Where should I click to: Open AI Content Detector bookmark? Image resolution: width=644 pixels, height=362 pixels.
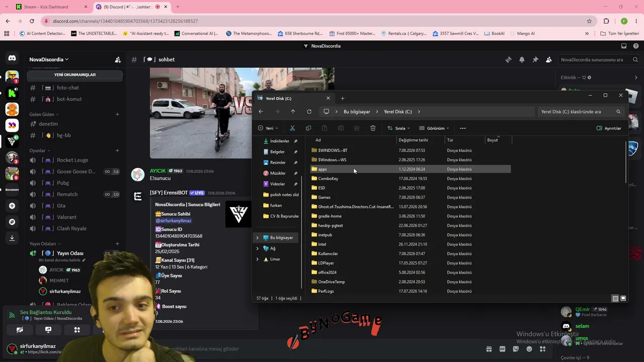(42, 34)
